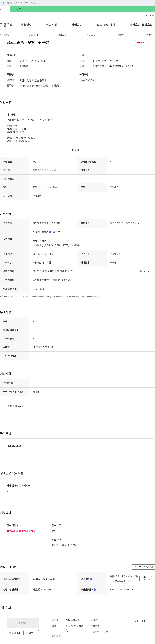This screenshot has width=155, height=644.
Task: Select job title 김포고촌 뽕나무칼국수 주방
Action: point(28,42)
